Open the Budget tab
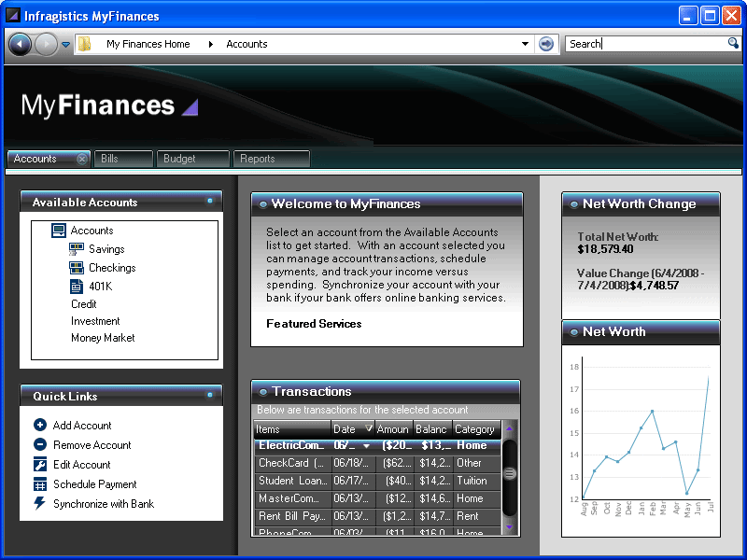Image resolution: width=747 pixels, height=560 pixels. click(x=193, y=159)
